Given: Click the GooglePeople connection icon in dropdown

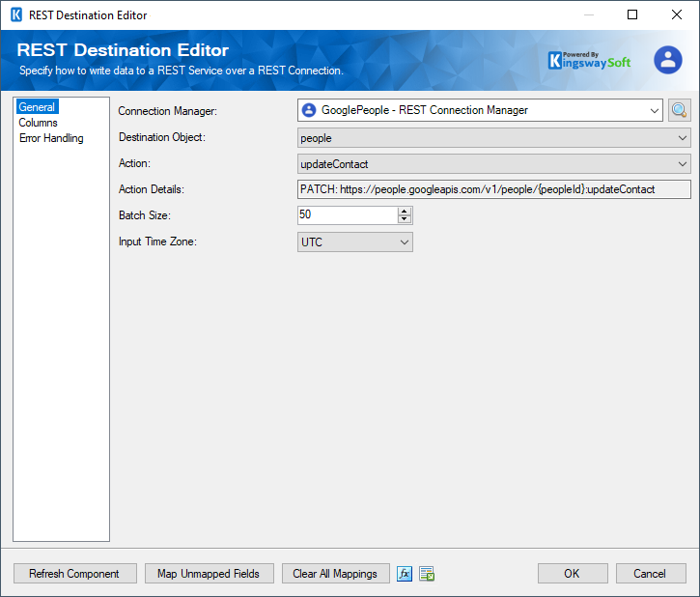Looking at the screenshot, I should tap(309, 110).
